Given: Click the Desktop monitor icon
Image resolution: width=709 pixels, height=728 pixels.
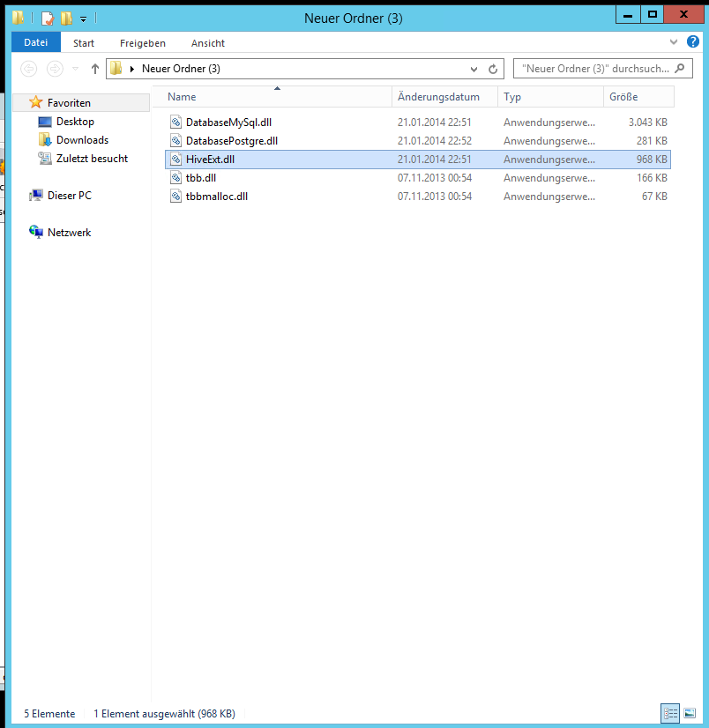Looking at the screenshot, I should 45,122.
